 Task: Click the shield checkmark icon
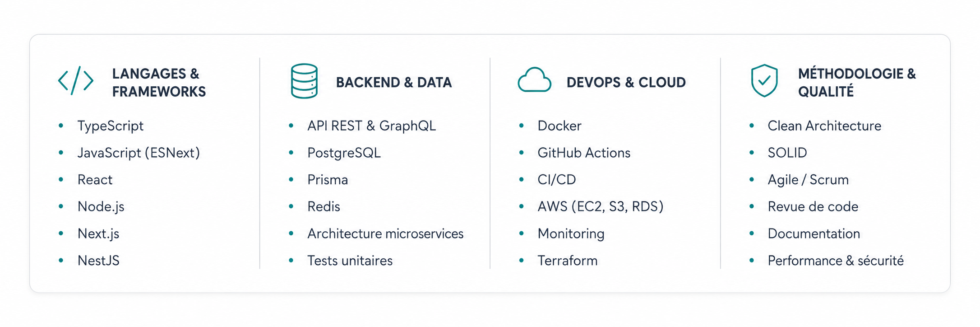764,81
